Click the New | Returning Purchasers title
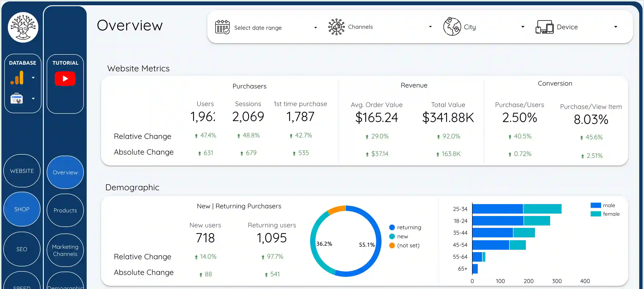The height and width of the screenshot is (289, 644). 239,206
